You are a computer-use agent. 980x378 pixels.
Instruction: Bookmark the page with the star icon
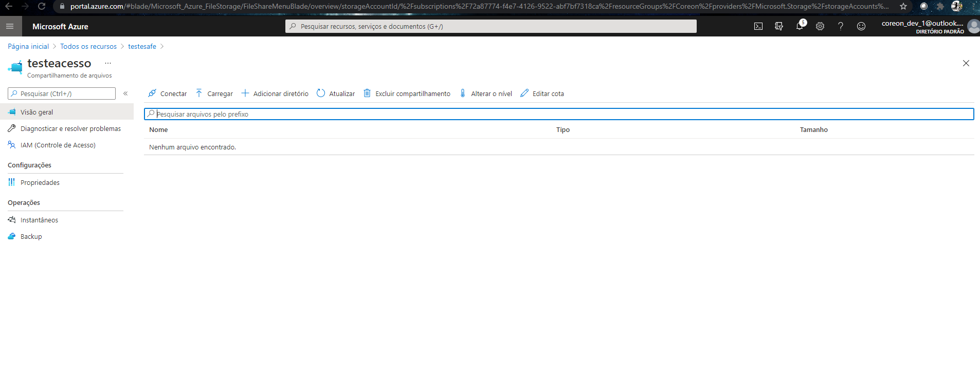pyautogui.click(x=903, y=6)
